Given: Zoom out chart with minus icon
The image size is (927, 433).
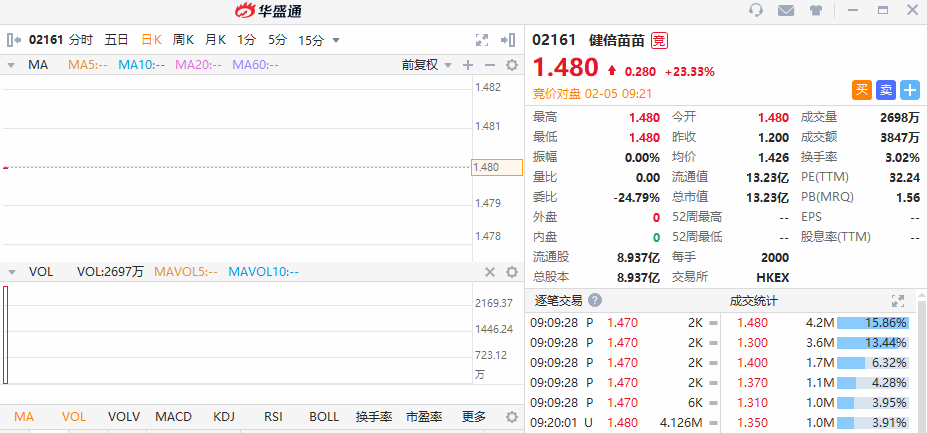Looking at the screenshot, I should tap(490, 65).
